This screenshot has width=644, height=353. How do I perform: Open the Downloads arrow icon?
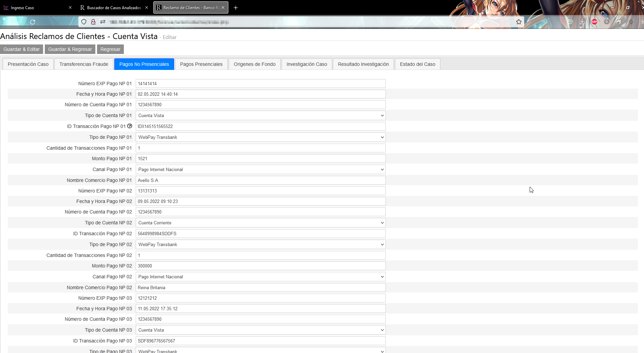coord(582,22)
